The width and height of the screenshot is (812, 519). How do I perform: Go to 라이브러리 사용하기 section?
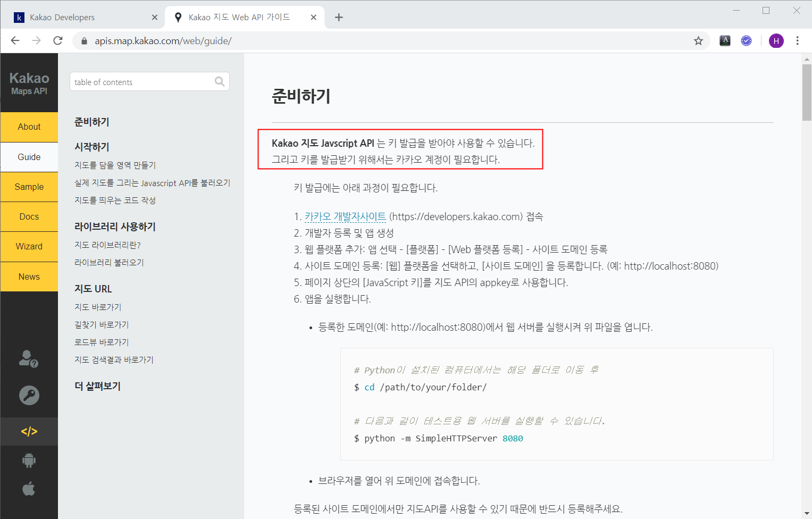(115, 227)
